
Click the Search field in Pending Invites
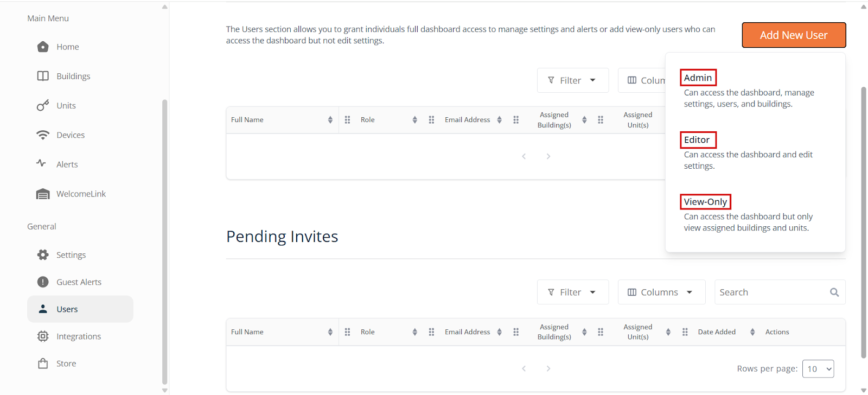770,292
